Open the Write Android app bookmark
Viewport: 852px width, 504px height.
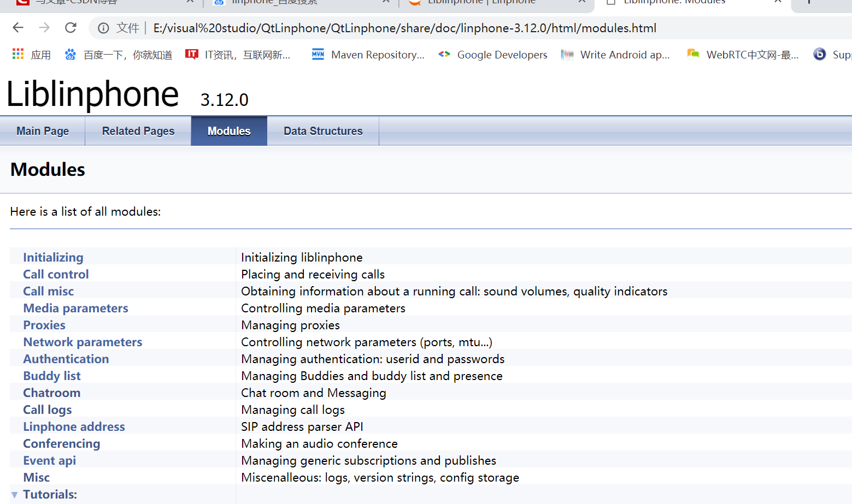pyautogui.click(x=616, y=54)
